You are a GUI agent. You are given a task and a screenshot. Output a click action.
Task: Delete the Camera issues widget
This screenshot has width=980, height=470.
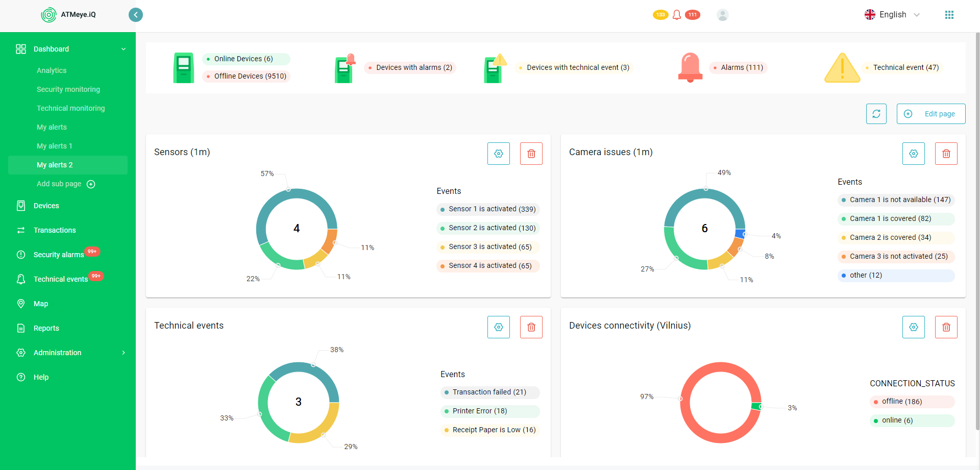946,154
